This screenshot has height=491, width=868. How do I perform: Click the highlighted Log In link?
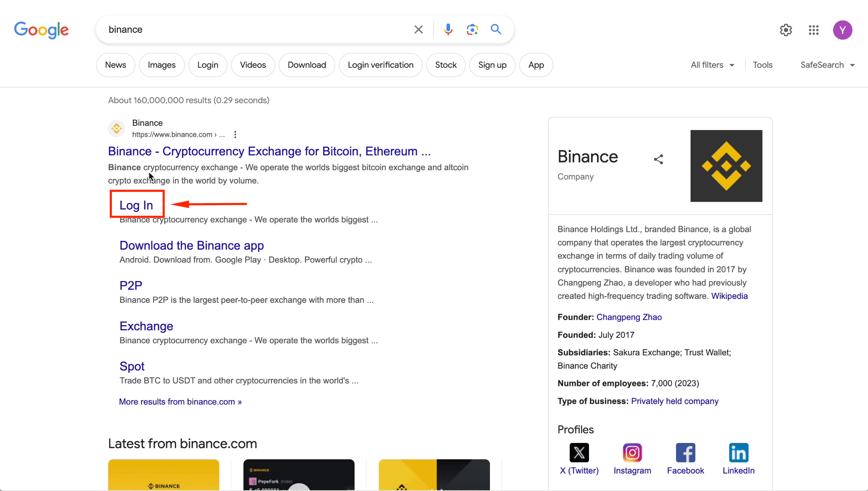pos(136,205)
